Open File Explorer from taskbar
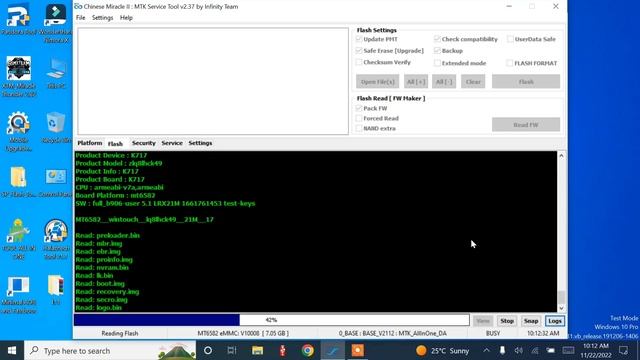The width and height of the screenshot is (640, 360). pyautogui.click(x=257, y=351)
